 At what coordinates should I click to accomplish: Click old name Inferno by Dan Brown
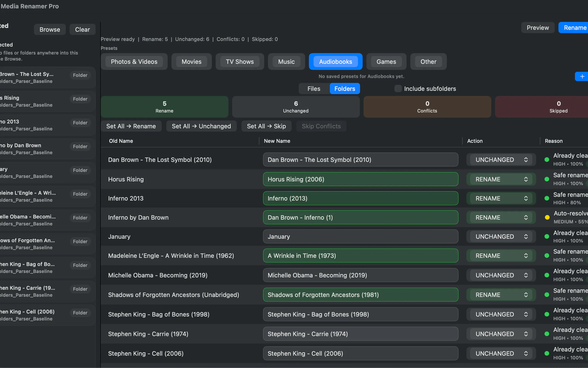[138, 217]
